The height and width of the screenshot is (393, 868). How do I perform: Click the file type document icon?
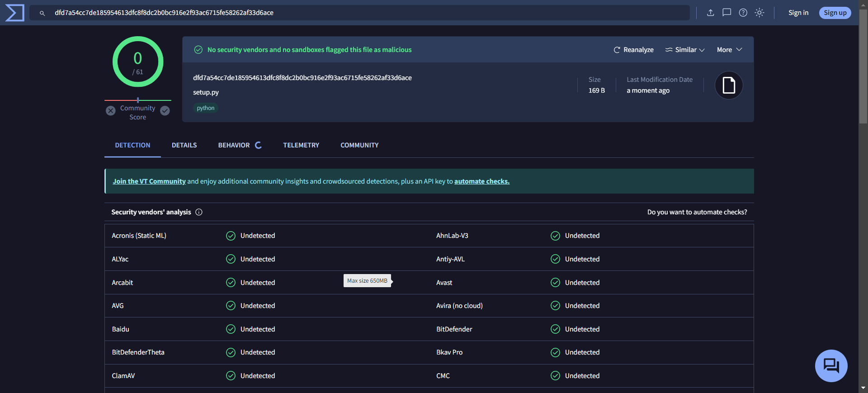(729, 85)
